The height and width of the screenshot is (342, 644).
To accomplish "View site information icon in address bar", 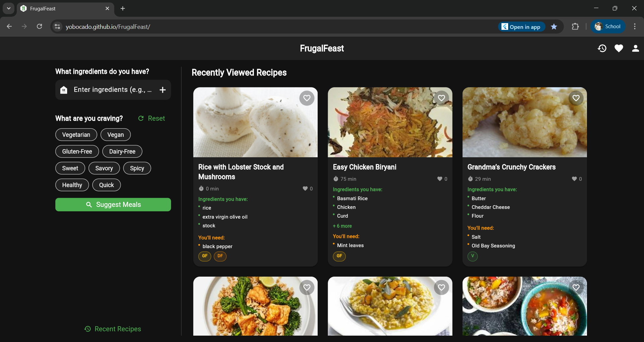I will 57,26.
